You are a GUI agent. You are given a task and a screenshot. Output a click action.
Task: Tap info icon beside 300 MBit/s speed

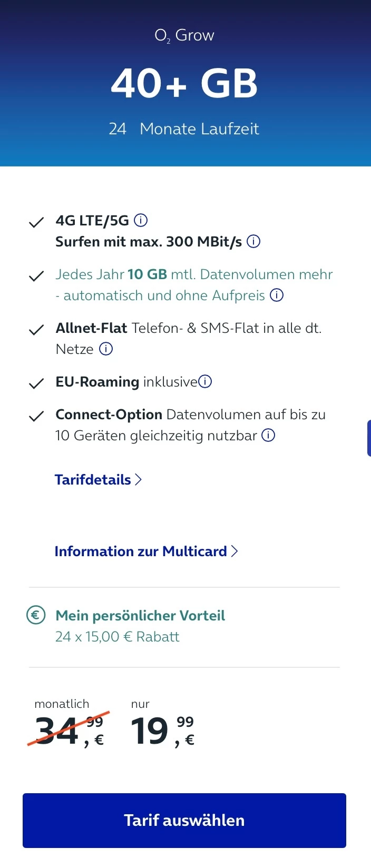[x=253, y=241]
